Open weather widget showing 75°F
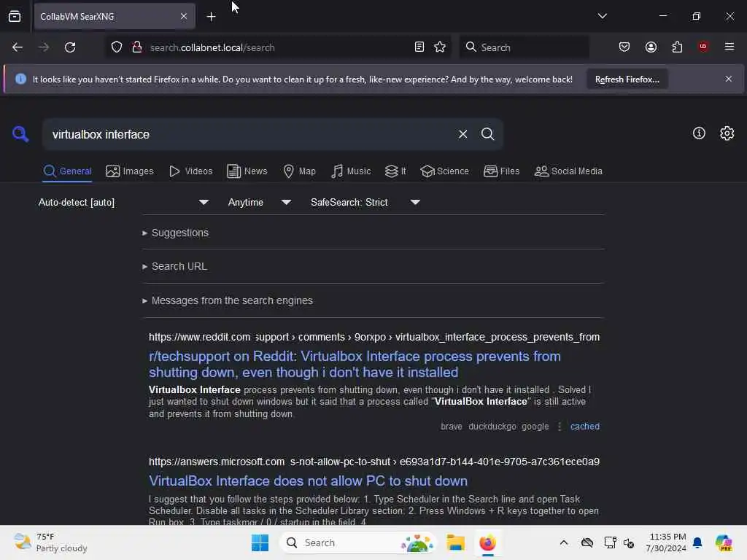This screenshot has width=747, height=560. point(50,542)
